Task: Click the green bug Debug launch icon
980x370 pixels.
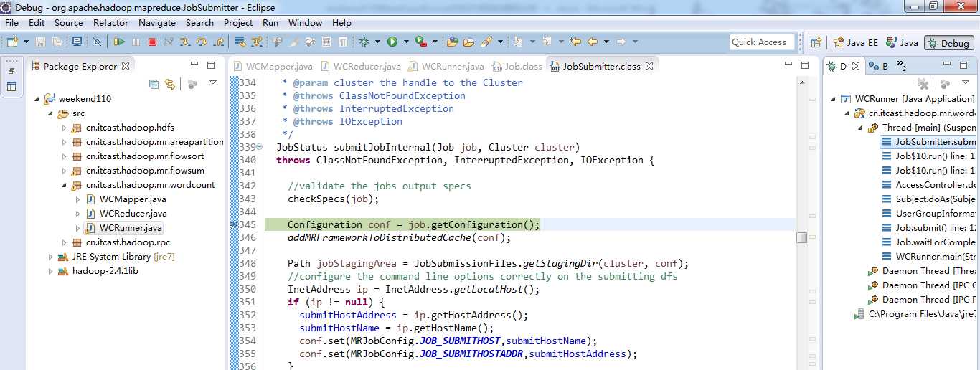Action: point(364,42)
